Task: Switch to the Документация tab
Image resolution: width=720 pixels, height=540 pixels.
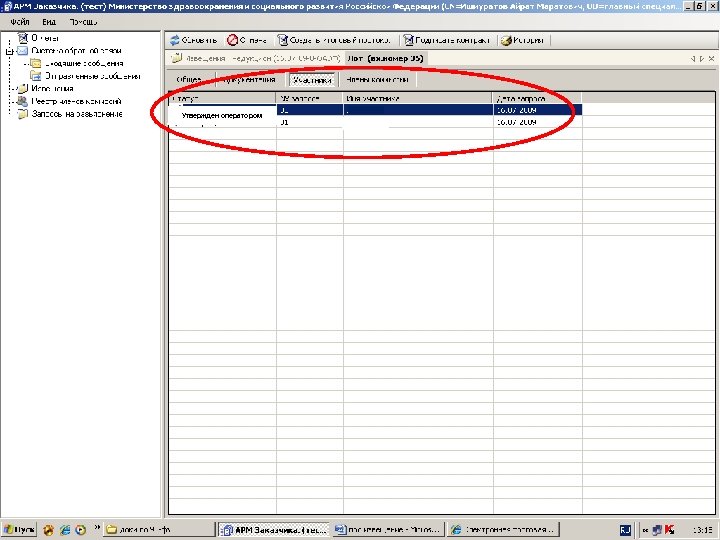Action: [248, 79]
